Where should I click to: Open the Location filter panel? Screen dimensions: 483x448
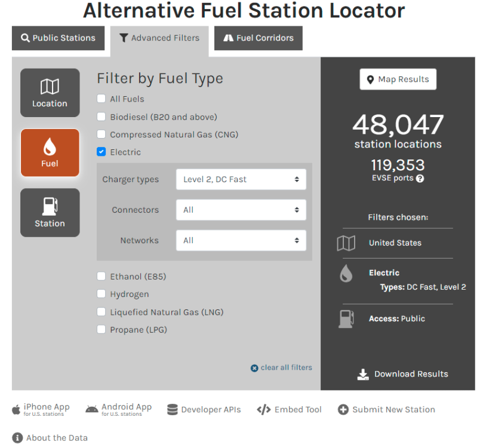[x=50, y=93]
